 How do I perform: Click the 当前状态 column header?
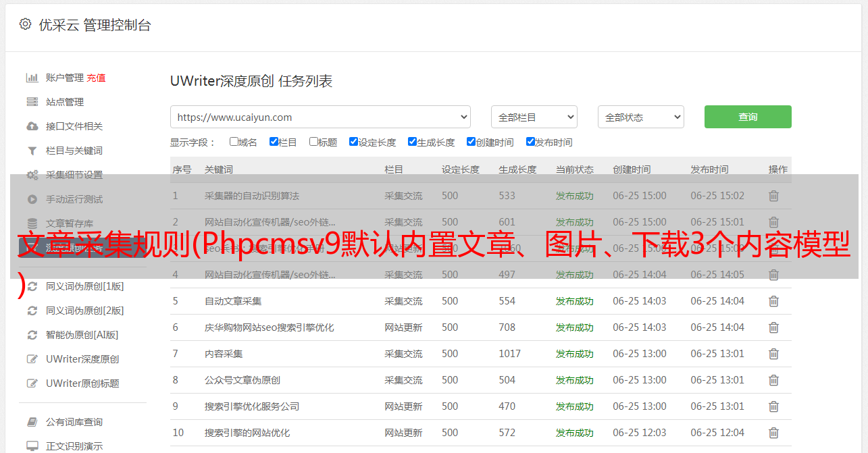575,169
